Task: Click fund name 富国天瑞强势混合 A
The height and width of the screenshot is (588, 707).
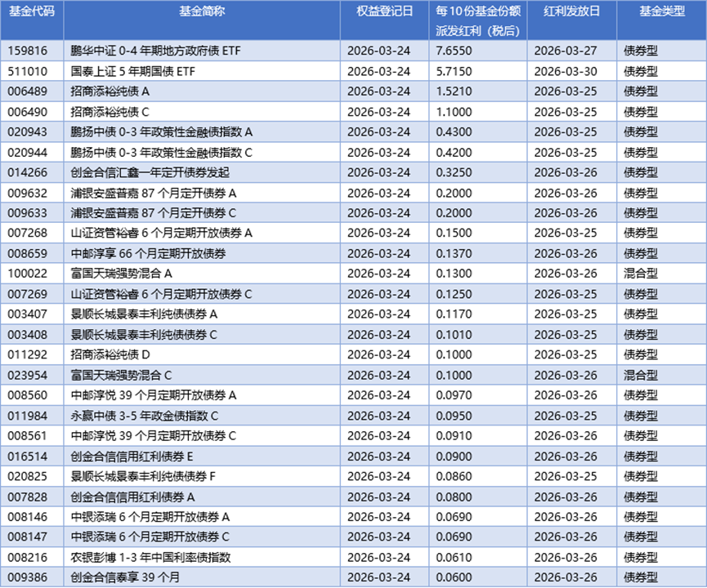Action: (121, 274)
